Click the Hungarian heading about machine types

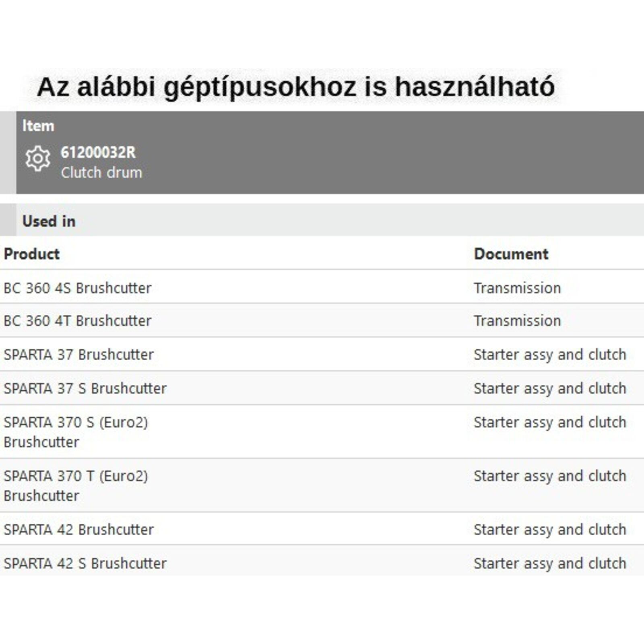[295, 87]
